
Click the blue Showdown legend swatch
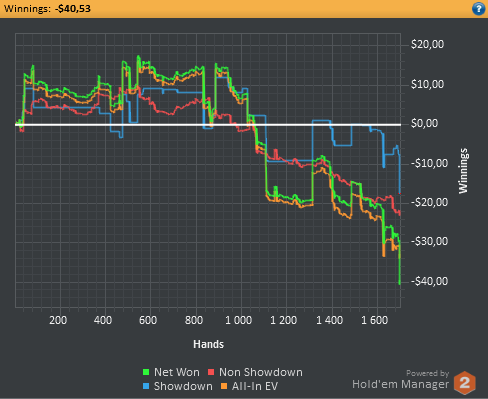point(146,386)
